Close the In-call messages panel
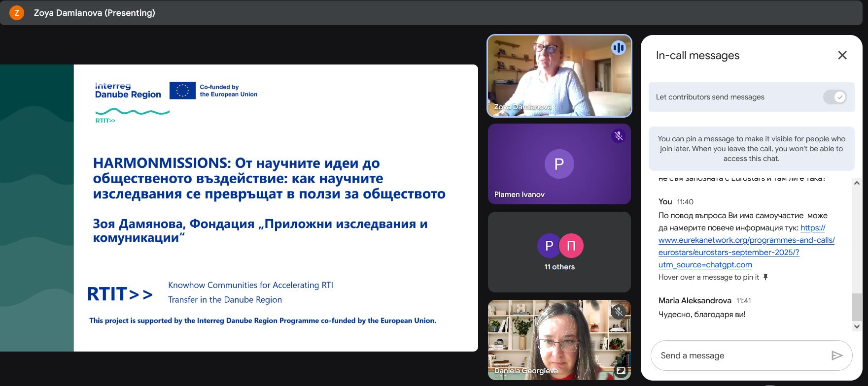This screenshot has width=868, height=386. [x=842, y=55]
